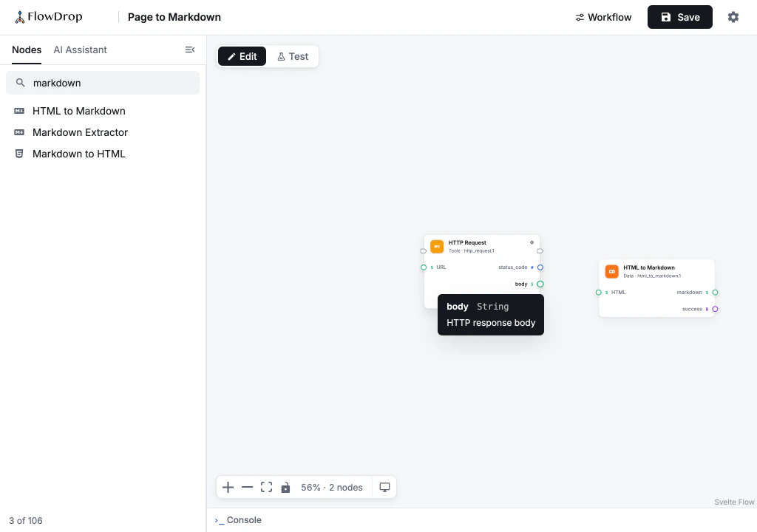757x532 pixels.
Task: Select Markdown to HTML in node list
Action: coord(103,154)
